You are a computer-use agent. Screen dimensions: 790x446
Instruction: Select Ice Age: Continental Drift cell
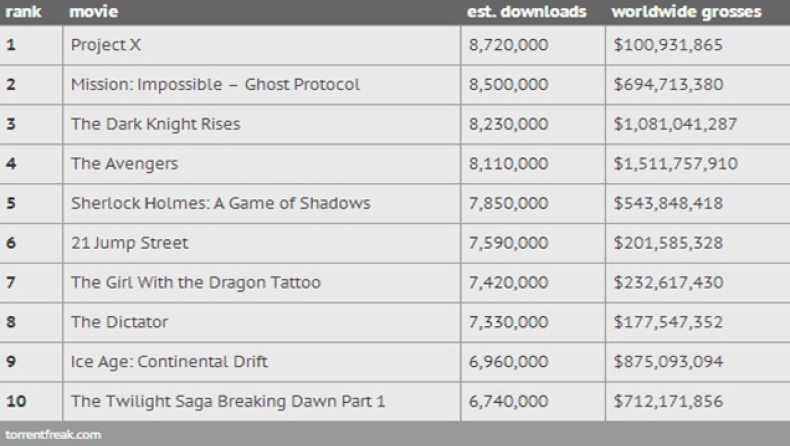(169, 361)
